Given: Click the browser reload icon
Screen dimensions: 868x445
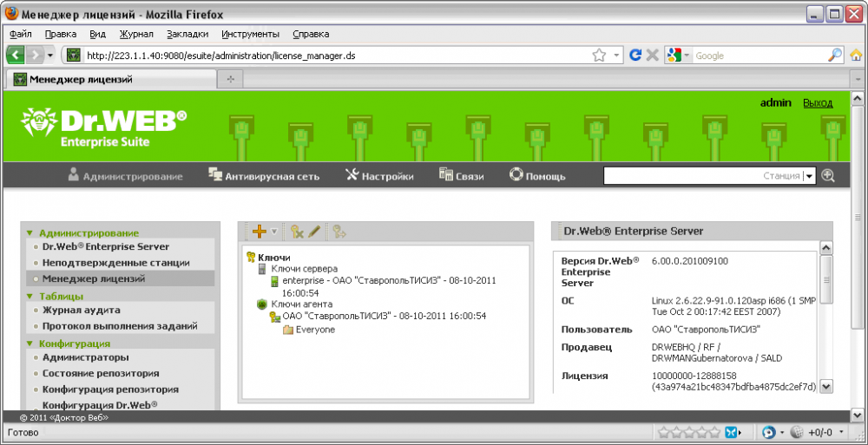Looking at the screenshot, I should 636,56.
